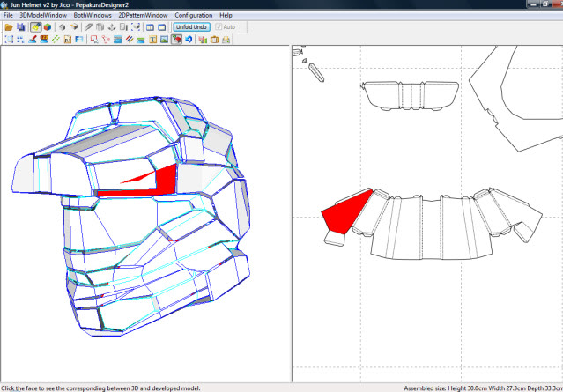Click the orange clipboard-style icon
563x392 pixels.
[x=214, y=39]
